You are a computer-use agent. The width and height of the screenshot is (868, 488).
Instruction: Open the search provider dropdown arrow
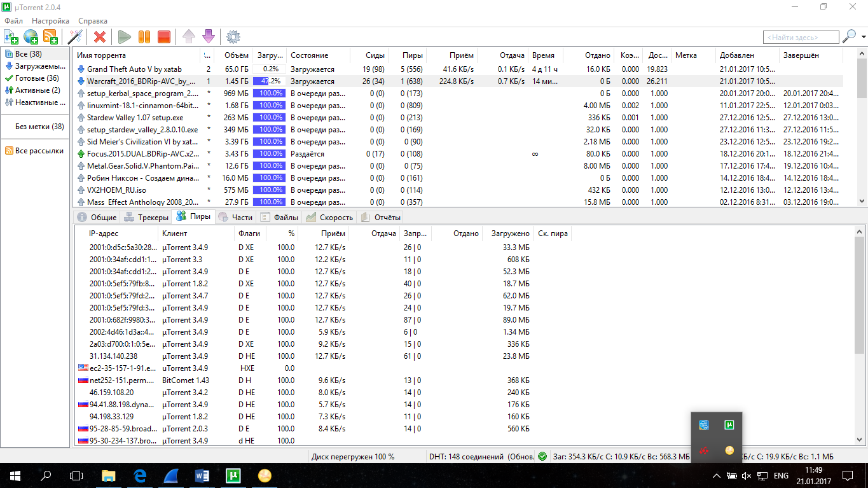(x=864, y=38)
